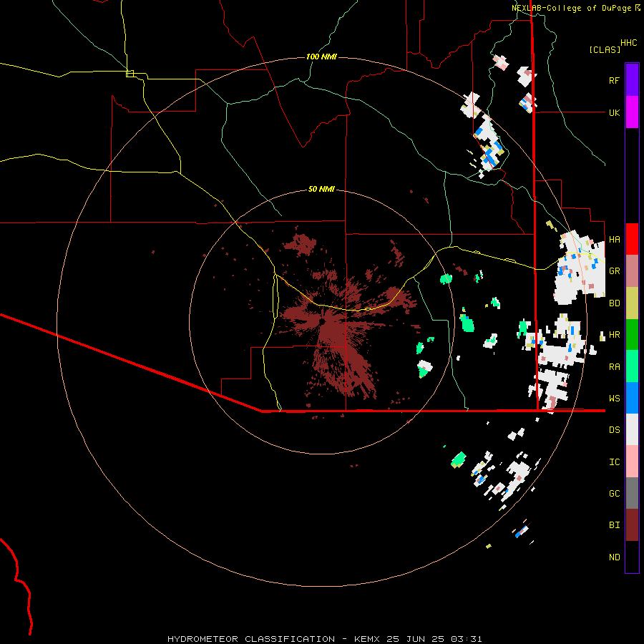Click the DS white legend swatch
Image resolution: width=644 pixels, height=644 pixels.
pyautogui.click(x=632, y=429)
